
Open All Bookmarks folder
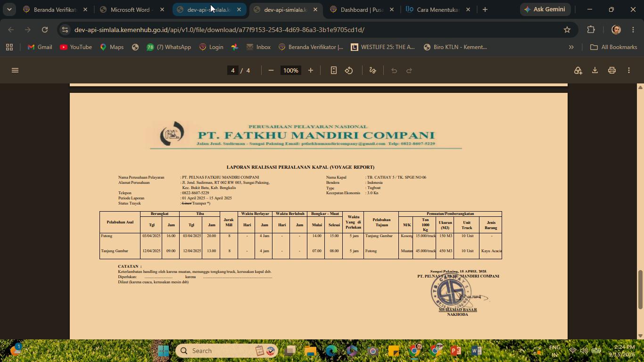[x=614, y=47]
